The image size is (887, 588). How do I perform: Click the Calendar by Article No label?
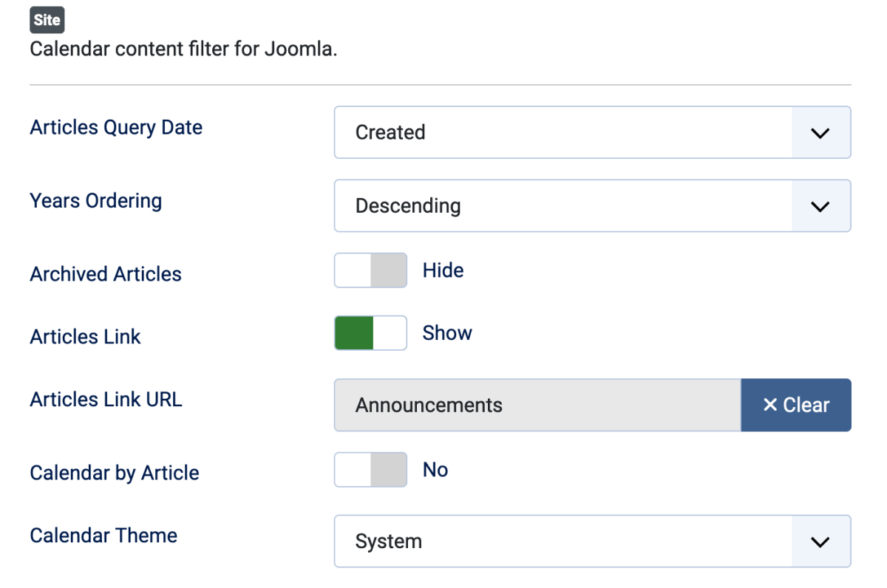click(435, 470)
